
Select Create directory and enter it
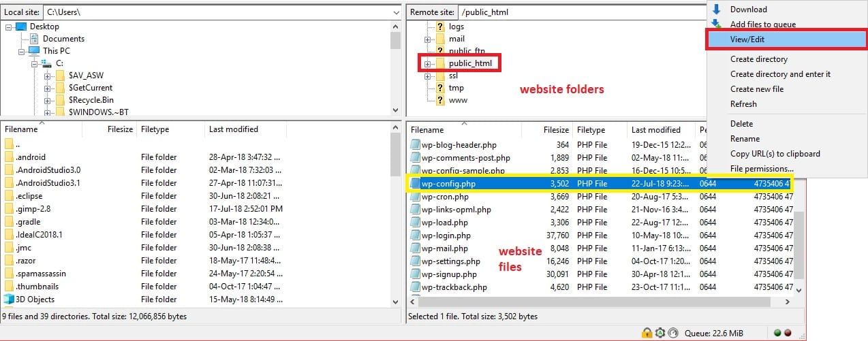pos(780,74)
